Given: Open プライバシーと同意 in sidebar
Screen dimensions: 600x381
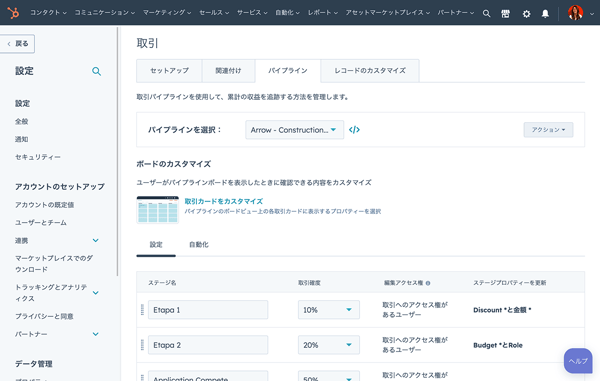Looking at the screenshot, I should tap(44, 316).
